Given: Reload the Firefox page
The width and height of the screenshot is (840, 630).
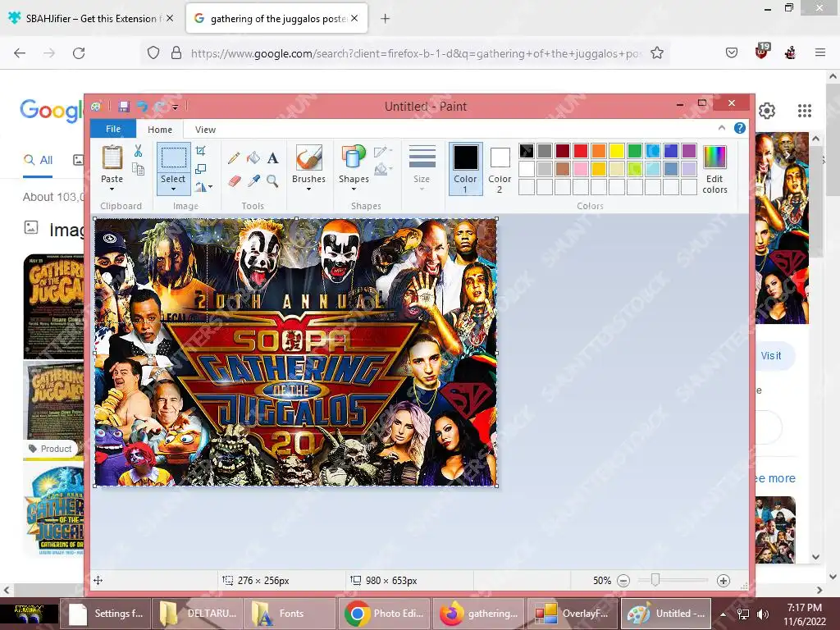Looking at the screenshot, I should click(x=79, y=53).
